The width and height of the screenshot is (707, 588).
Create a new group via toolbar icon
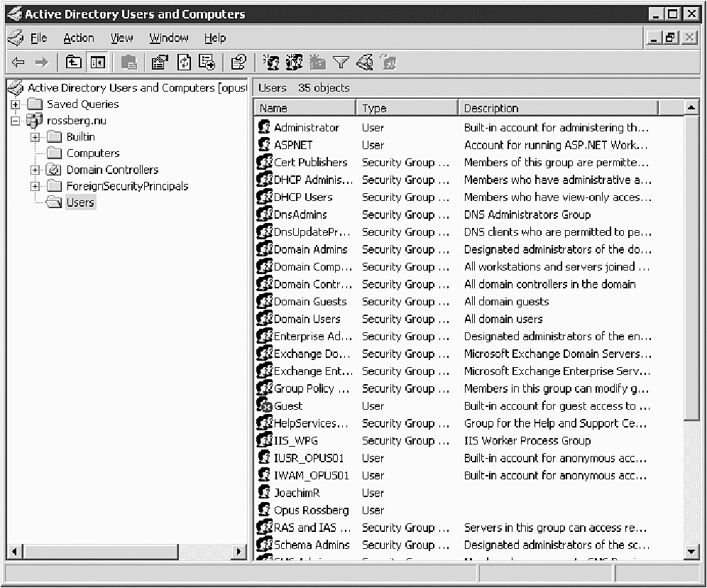[294, 62]
